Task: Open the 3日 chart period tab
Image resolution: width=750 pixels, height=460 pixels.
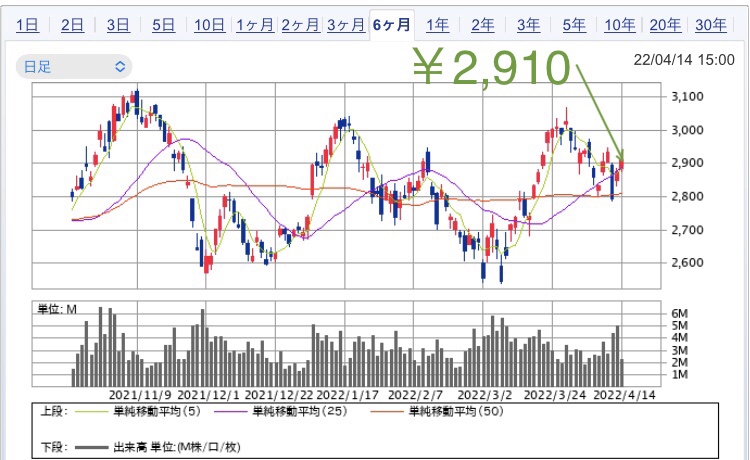Action: [x=118, y=25]
